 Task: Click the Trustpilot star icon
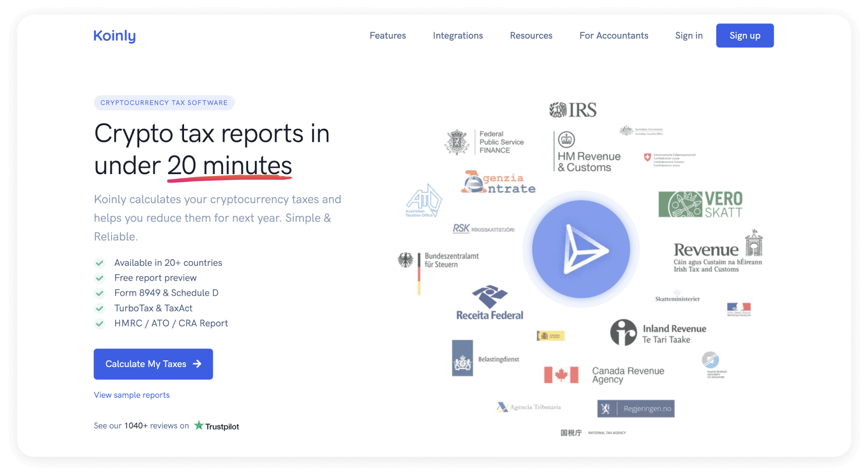[199, 425]
